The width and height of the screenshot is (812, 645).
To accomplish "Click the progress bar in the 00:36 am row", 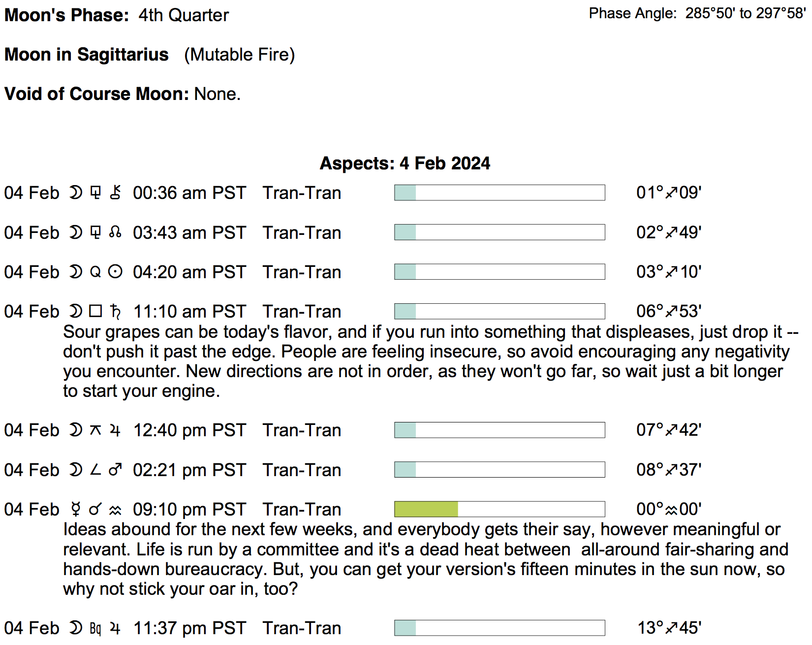I will point(500,193).
